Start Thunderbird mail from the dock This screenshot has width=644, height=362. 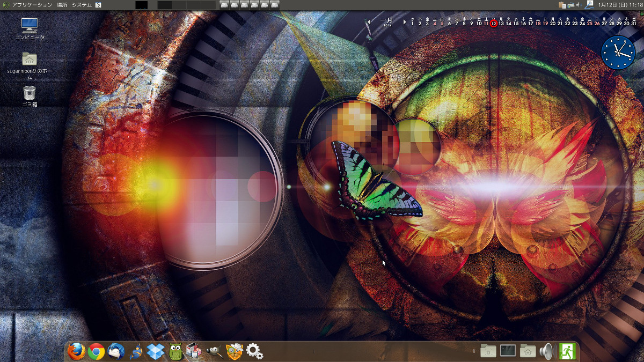[116, 351]
